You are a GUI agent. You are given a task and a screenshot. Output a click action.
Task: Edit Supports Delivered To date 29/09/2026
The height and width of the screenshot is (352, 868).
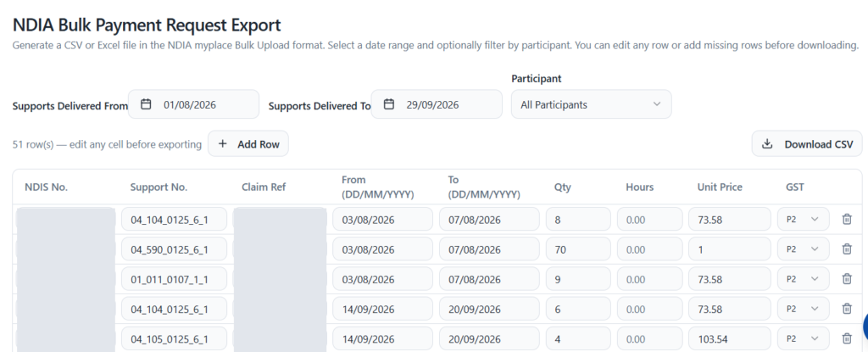[x=437, y=104]
